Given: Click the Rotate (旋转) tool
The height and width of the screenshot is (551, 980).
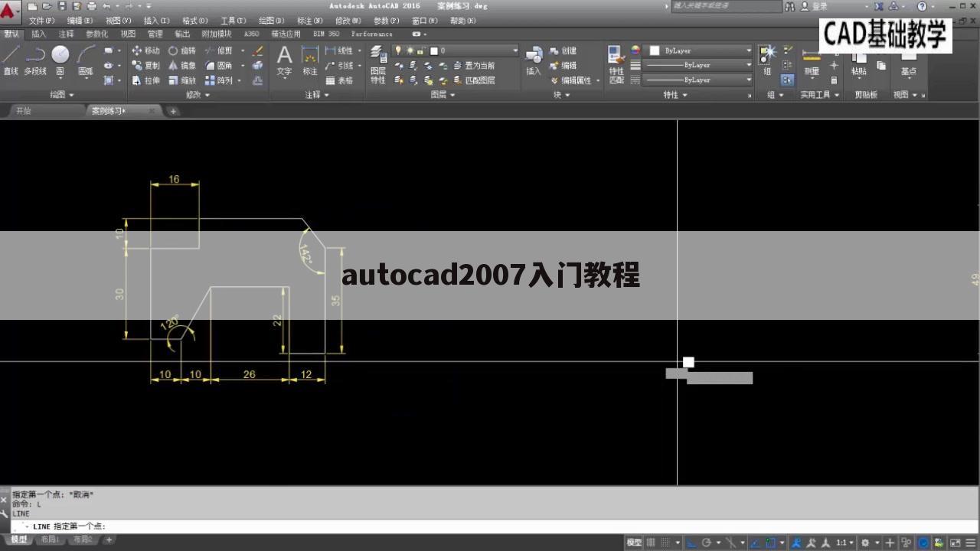Looking at the screenshot, I should pyautogui.click(x=182, y=51).
